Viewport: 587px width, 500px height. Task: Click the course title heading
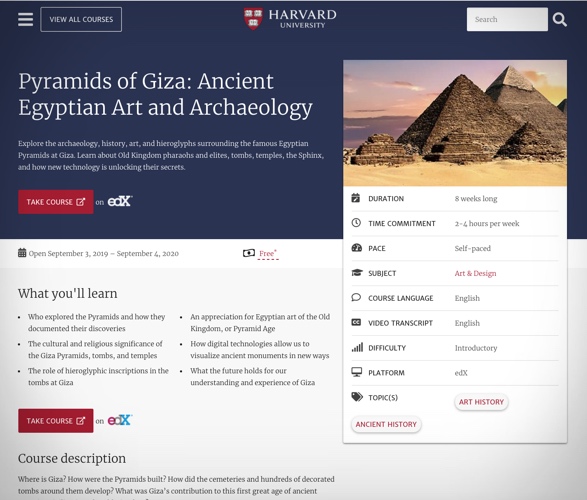(x=165, y=95)
